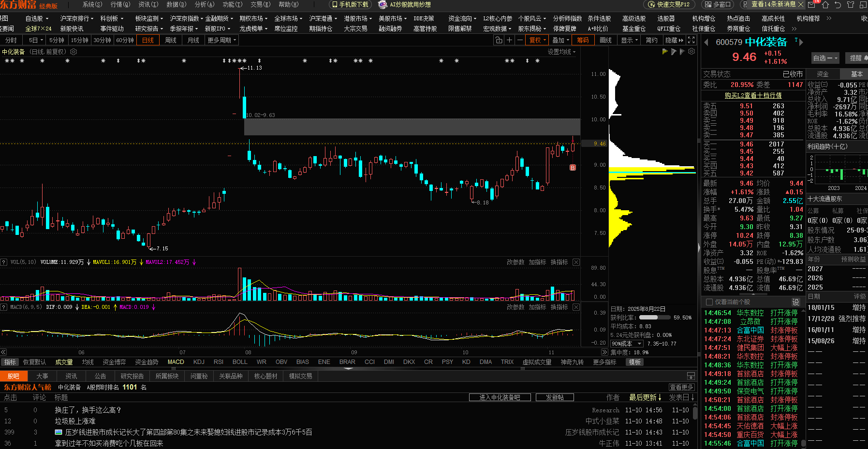Viewport: 868px width, 449px height.
Task: Click the 购买L2查看十档行情 link
Action: tap(753, 96)
